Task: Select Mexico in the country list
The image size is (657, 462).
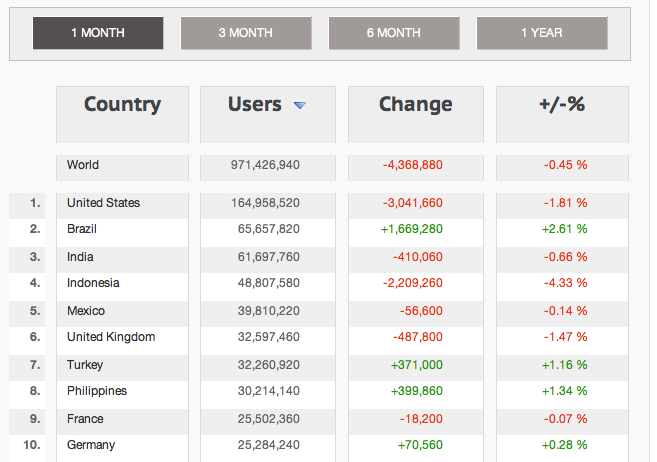Action: coord(86,311)
